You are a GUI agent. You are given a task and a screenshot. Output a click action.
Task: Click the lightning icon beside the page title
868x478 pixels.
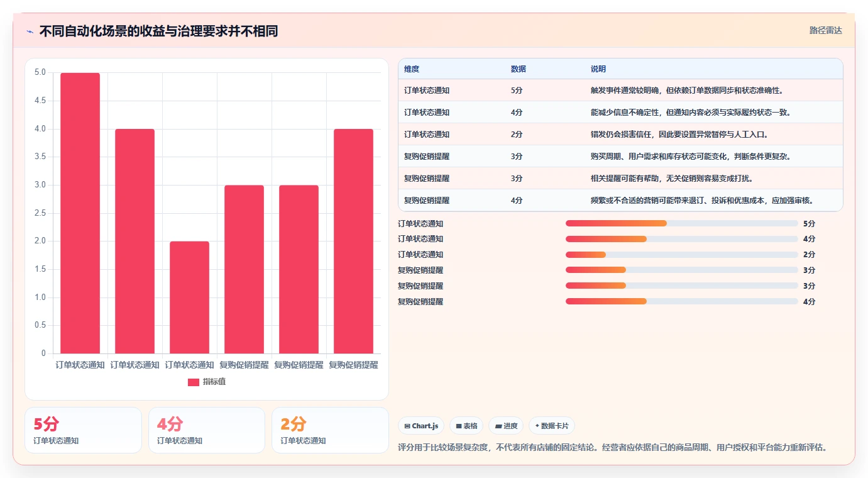pos(30,31)
